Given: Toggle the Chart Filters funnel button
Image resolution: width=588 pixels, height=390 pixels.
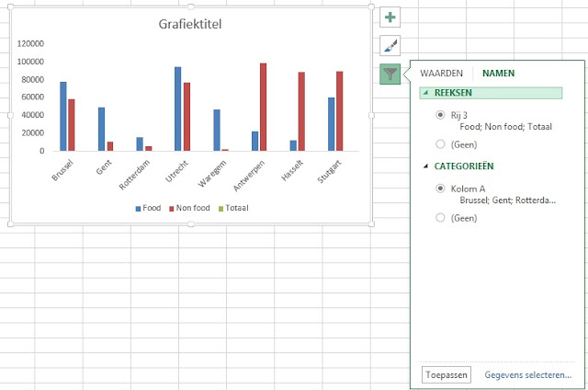Looking at the screenshot, I should [390, 74].
